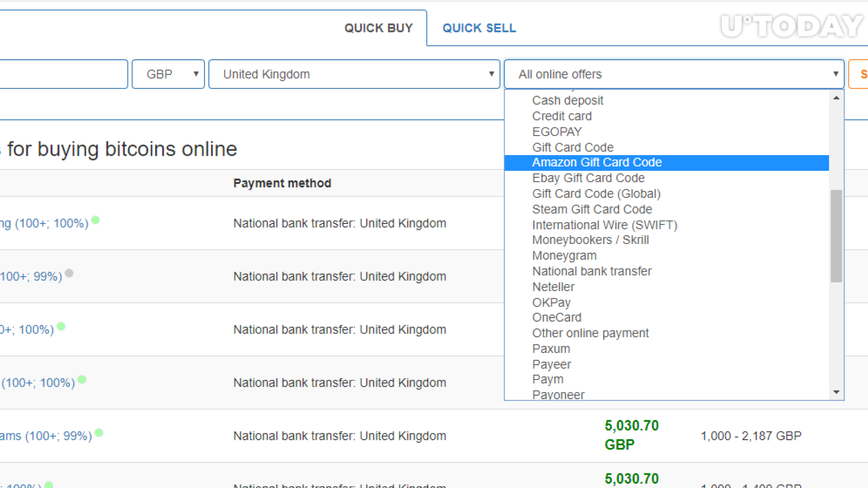
Task: Click dropdown list scroll up arrow
Action: [x=836, y=98]
